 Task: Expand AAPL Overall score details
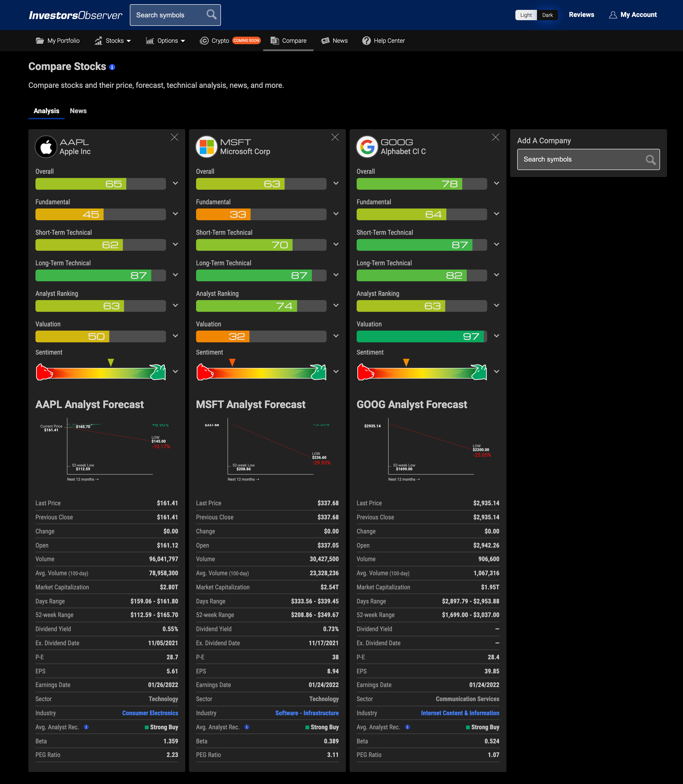[x=175, y=183]
